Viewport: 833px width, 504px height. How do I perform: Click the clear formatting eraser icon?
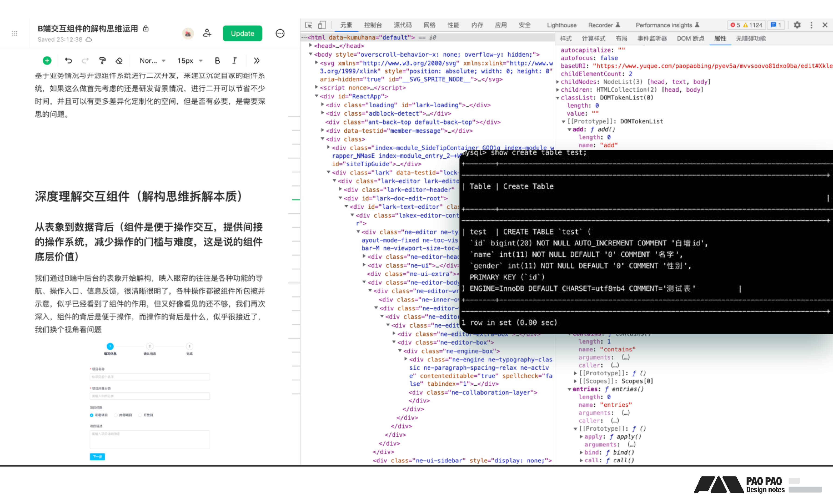coord(119,61)
